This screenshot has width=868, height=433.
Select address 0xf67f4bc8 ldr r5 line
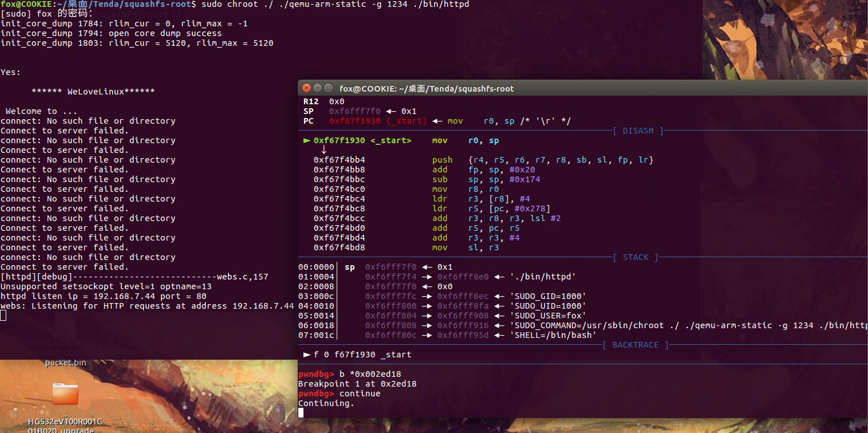(432, 208)
